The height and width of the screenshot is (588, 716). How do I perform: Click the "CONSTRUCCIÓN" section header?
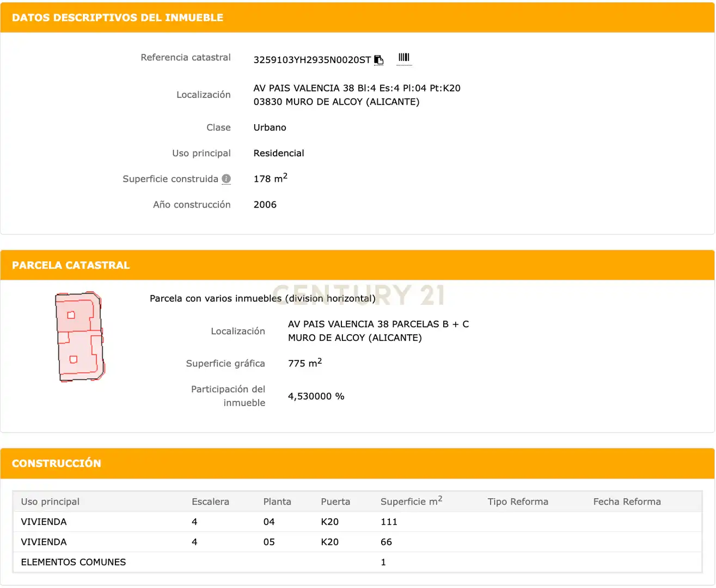(57, 463)
